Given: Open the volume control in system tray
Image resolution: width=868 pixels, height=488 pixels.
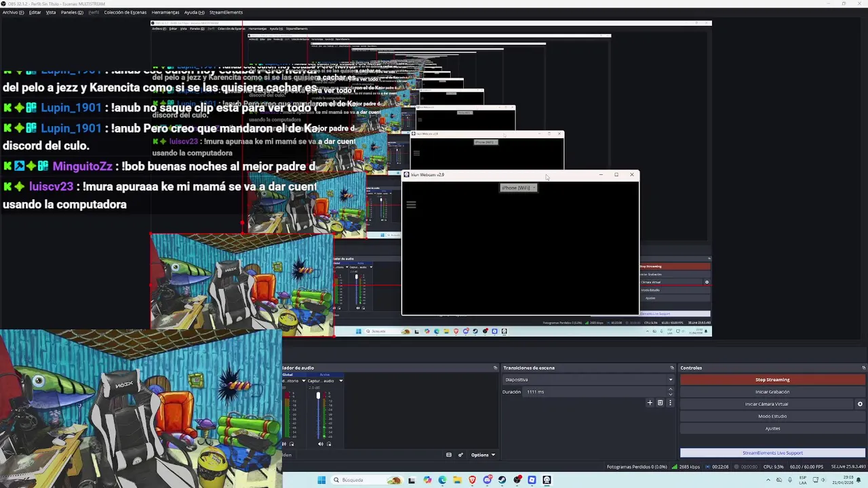Looking at the screenshot, I should coord(823,480).
